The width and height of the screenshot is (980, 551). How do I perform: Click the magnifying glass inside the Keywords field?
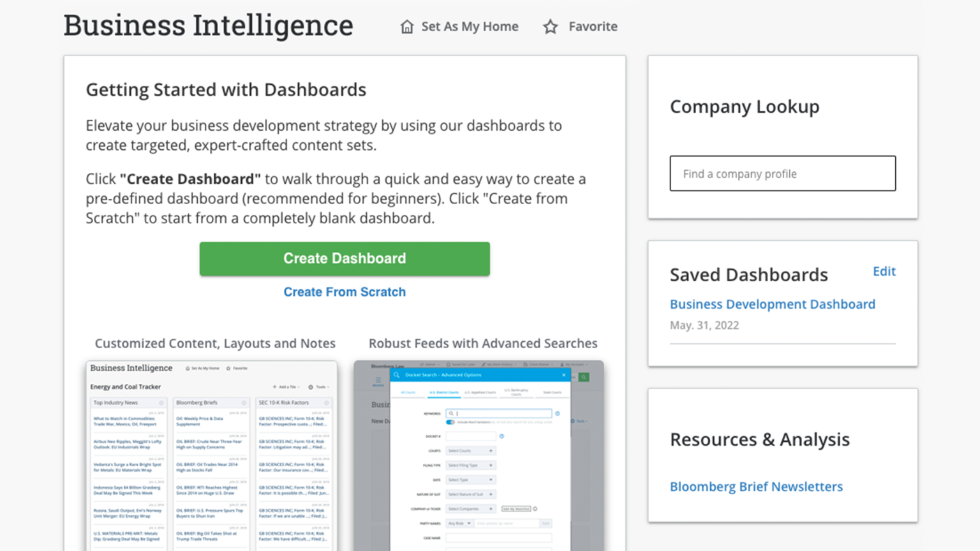click(x=451, y=413)
